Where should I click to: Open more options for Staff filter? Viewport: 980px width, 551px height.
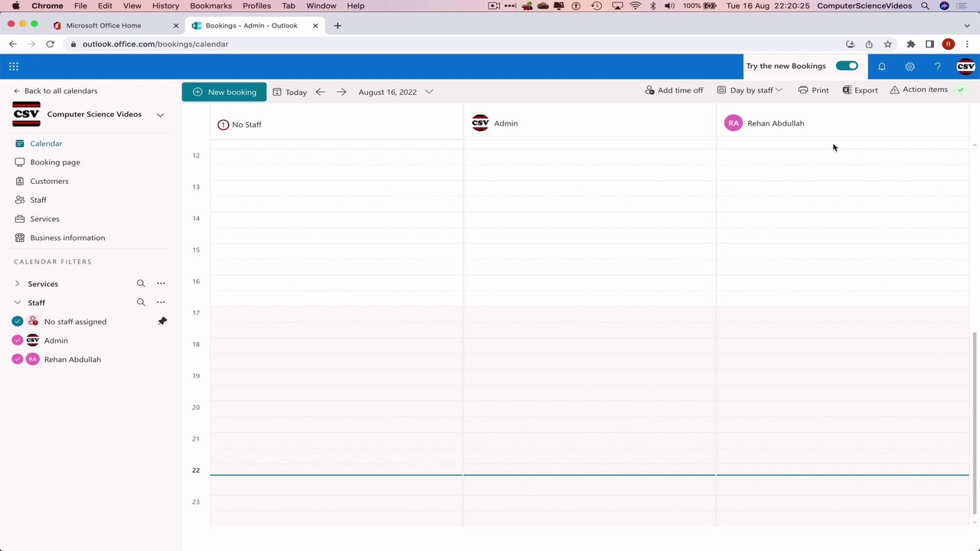(161, 302)
